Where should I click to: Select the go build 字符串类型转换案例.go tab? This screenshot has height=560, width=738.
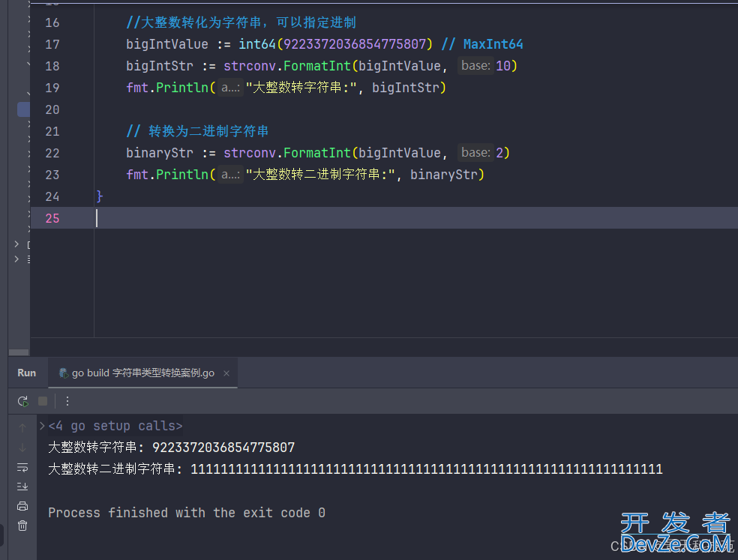click(x=142, y=373)
